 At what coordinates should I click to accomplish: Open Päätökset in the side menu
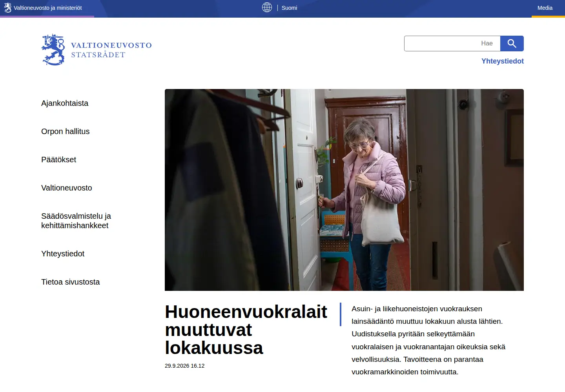[58, 160]
